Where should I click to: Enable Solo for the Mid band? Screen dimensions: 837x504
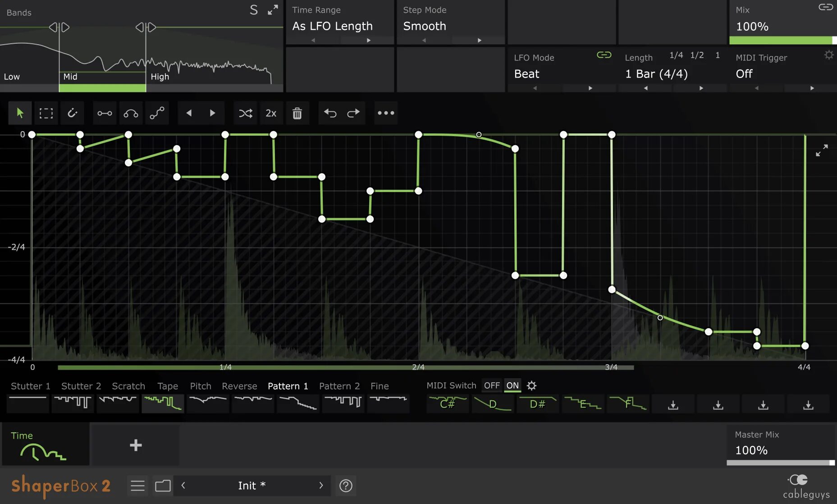253,9
